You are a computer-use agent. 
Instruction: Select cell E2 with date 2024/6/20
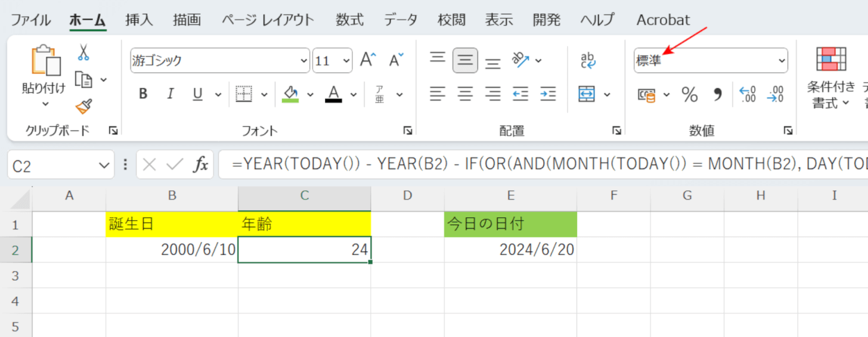pos(510,250)
